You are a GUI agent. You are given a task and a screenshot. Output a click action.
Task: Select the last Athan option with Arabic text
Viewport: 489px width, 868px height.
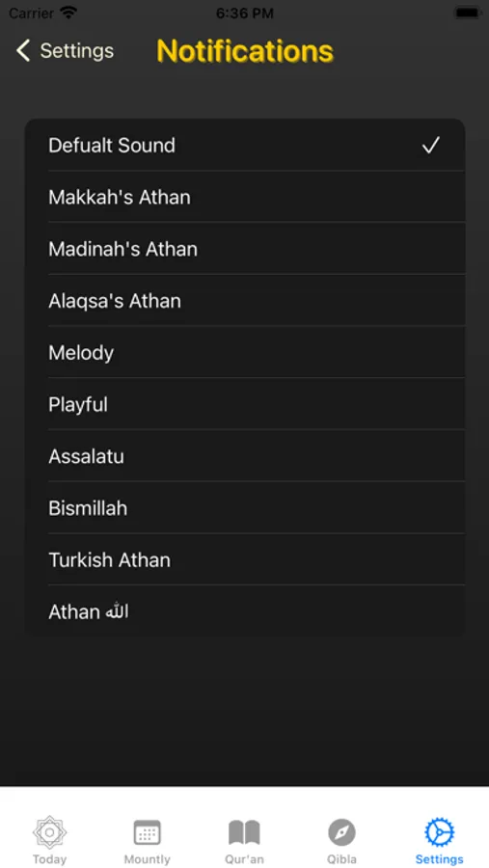(244, 611)
